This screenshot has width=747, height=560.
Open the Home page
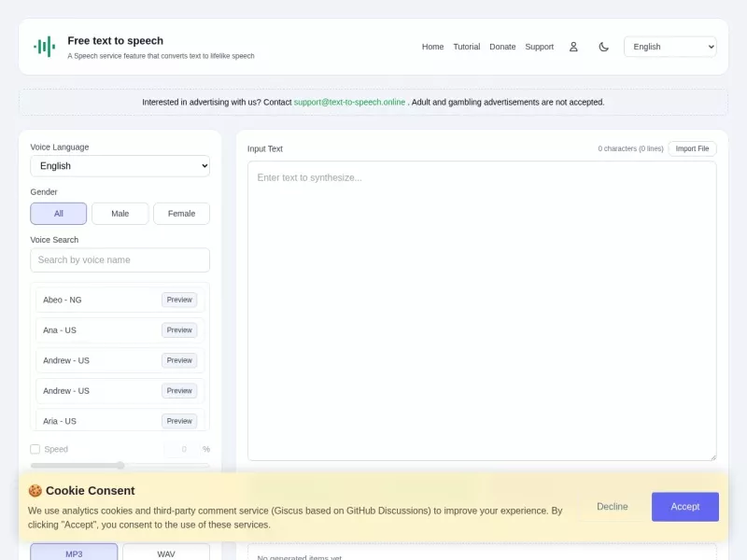[432, 47]
